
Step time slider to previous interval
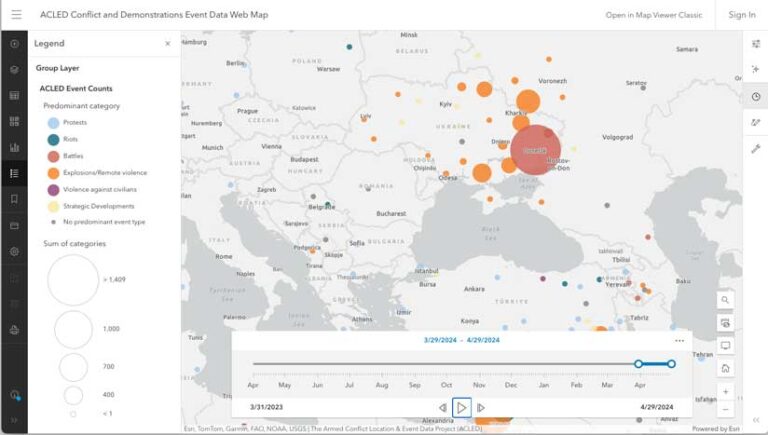point(442,408)
